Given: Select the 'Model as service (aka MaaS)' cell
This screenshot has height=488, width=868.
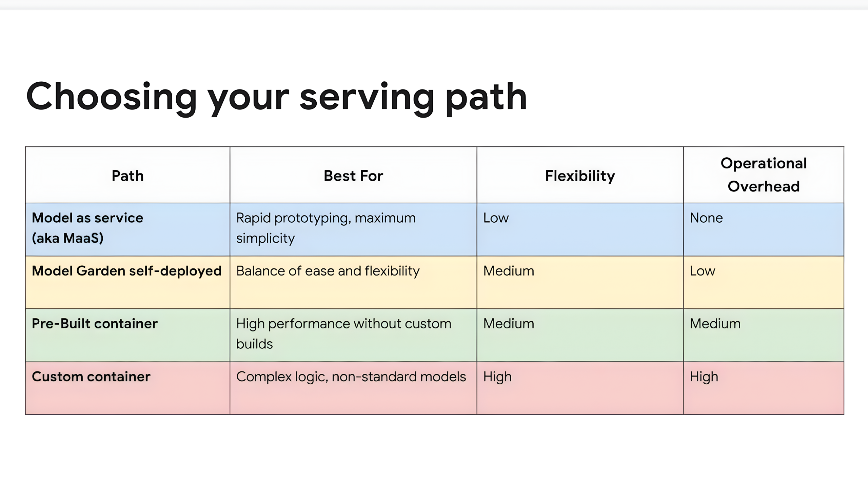Looking at the screenshot, I should [87, 228].
